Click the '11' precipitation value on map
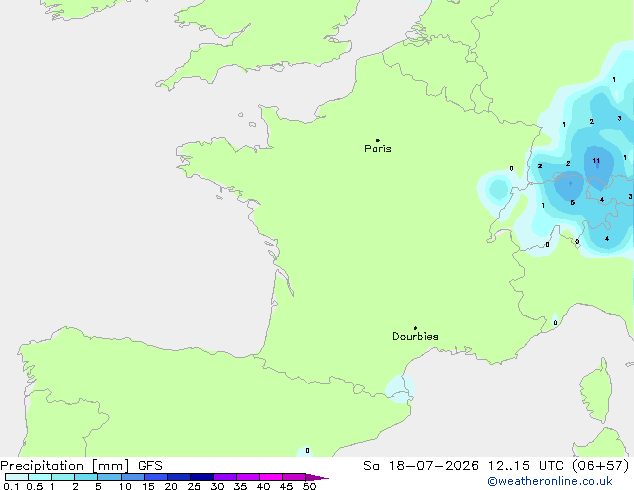 596,161
